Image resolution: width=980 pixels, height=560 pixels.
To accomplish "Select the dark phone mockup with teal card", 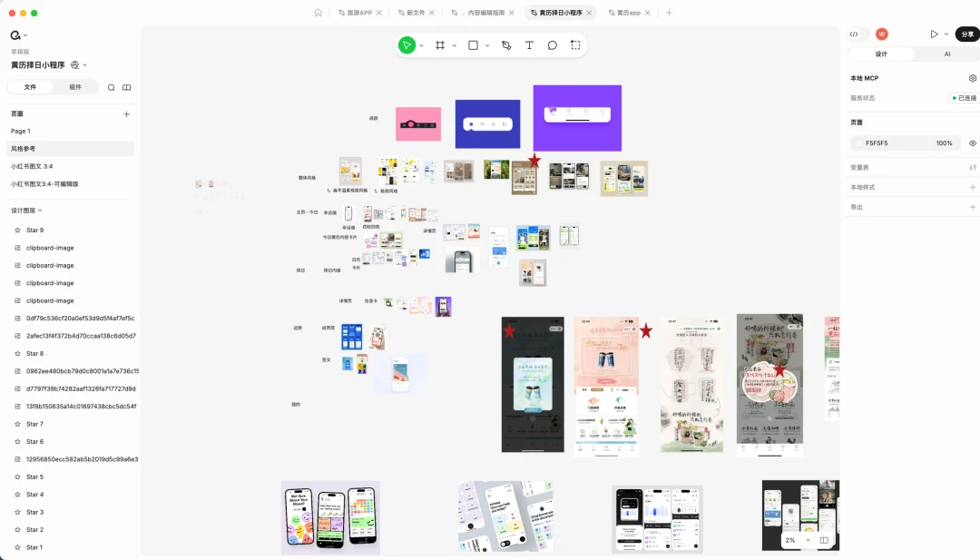I will [533, 384].
